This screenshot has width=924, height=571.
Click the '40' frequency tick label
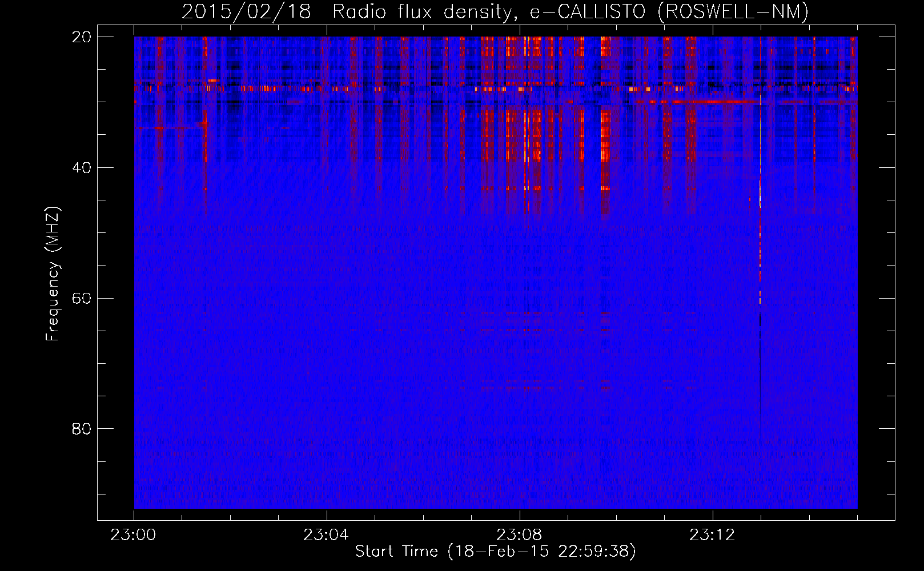click(x=82, y=167)
